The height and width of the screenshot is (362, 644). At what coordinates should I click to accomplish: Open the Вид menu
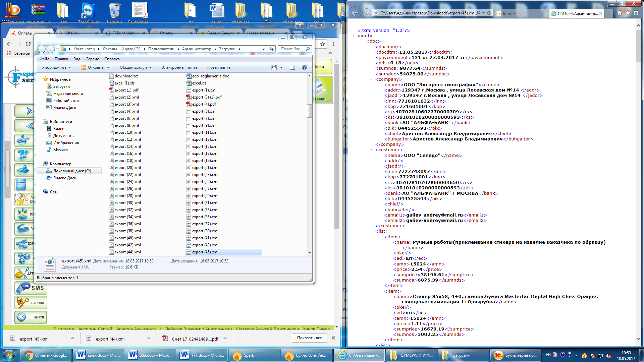point(77,59)
